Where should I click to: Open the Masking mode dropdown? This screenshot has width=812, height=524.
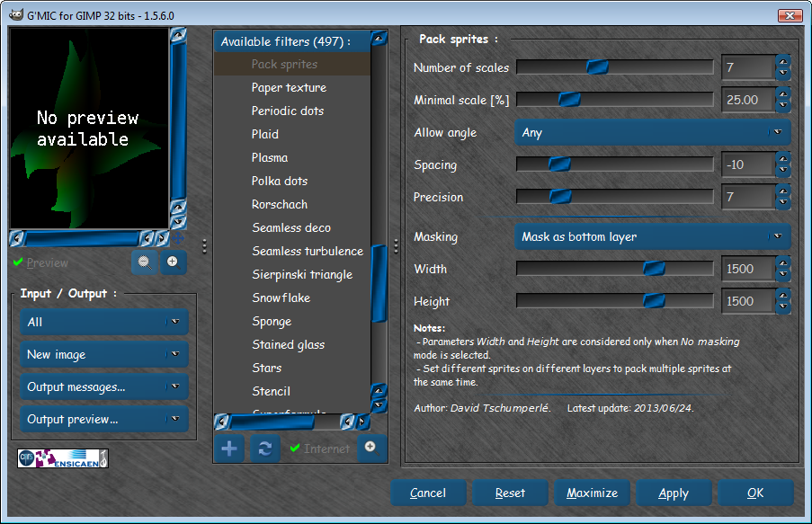(x=653, y=236)
